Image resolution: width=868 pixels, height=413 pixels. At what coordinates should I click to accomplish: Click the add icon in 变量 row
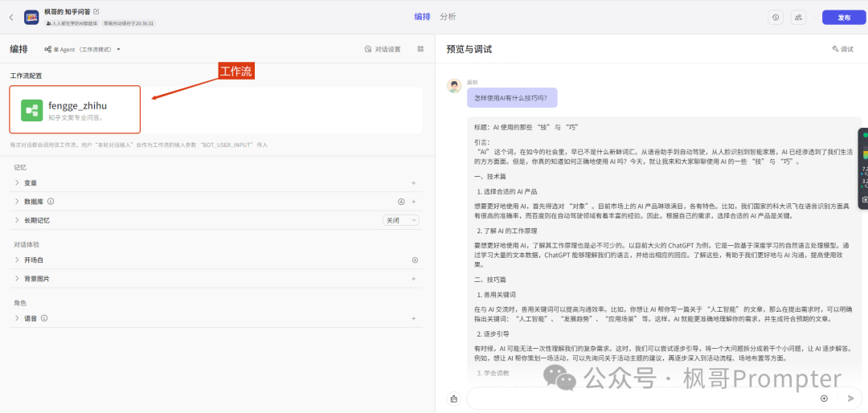(x=414, y=183)
